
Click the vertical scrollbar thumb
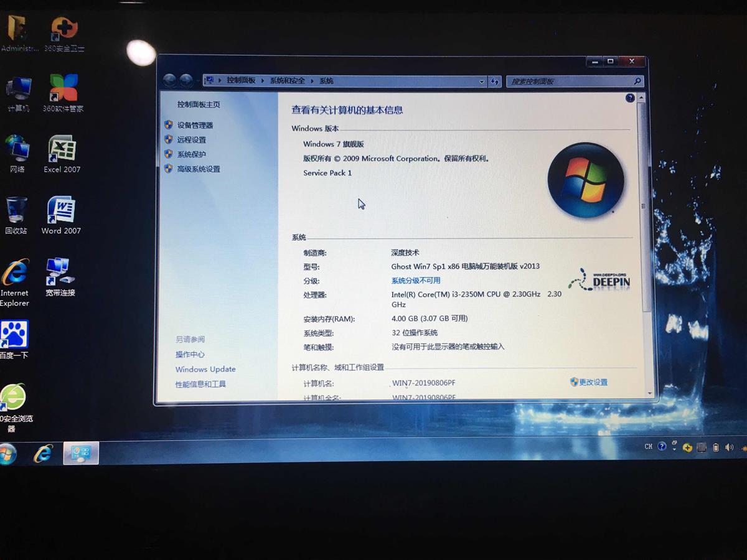tap(644, 207)
